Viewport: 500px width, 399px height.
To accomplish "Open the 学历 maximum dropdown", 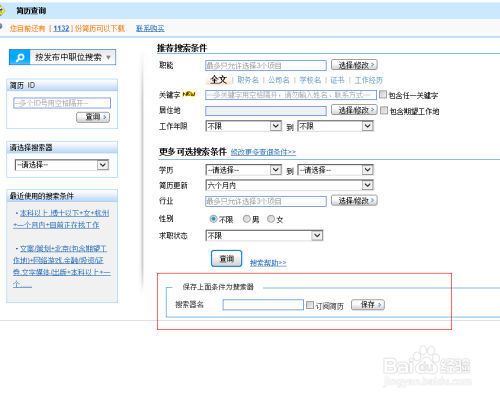I will tap(335, 170).
